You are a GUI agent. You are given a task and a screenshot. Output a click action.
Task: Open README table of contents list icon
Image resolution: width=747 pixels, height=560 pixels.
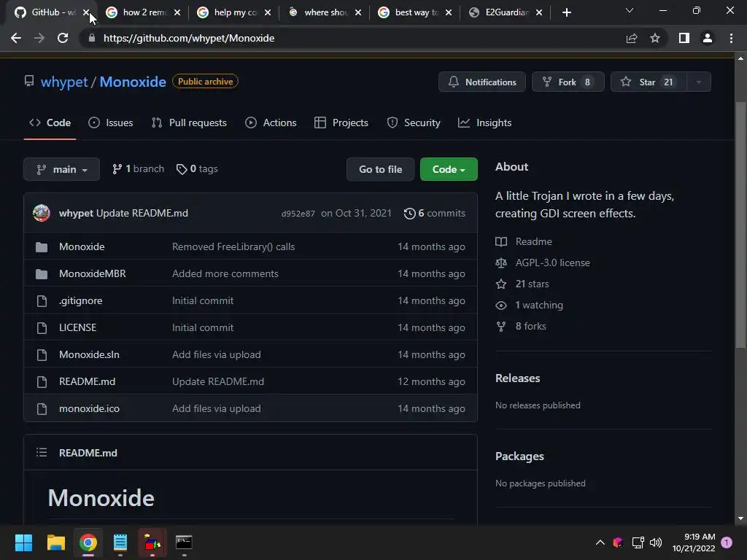42,452
